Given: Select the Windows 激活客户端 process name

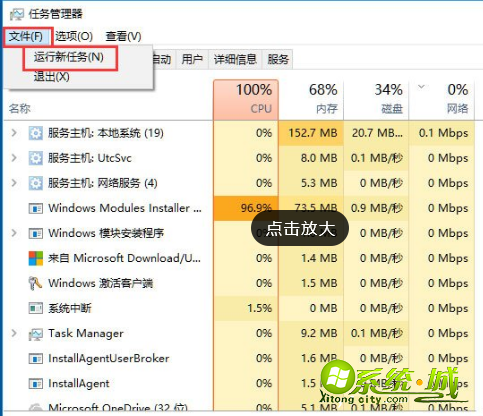Looking at the screenshot, I should pyautogui.click(x=101, y=283).
